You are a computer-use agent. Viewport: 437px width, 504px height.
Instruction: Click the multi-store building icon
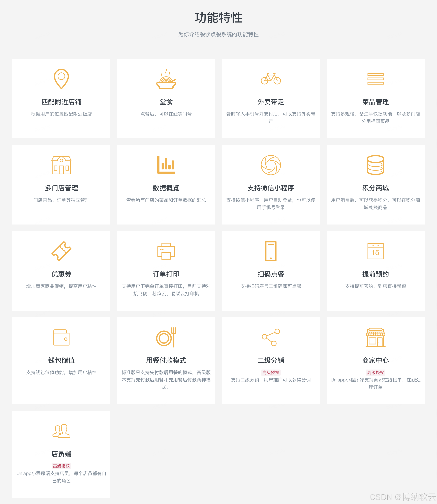tap(61, 165)
